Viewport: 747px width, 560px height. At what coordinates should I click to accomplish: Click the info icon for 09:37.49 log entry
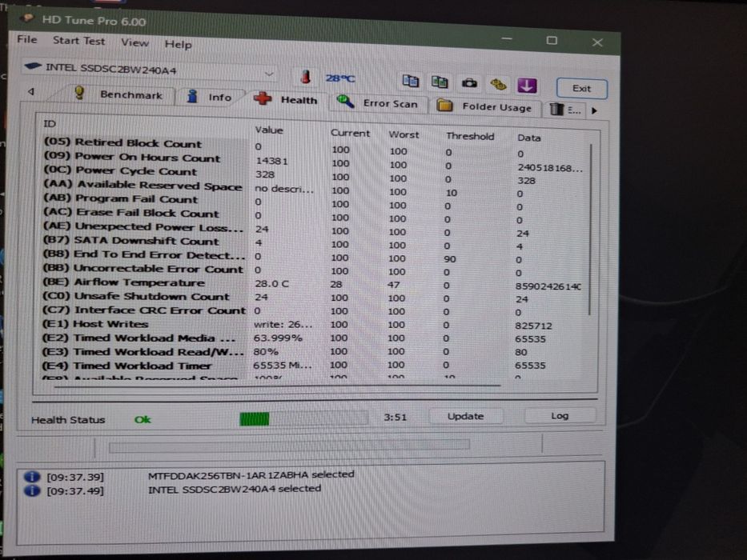tap(32, 490)
